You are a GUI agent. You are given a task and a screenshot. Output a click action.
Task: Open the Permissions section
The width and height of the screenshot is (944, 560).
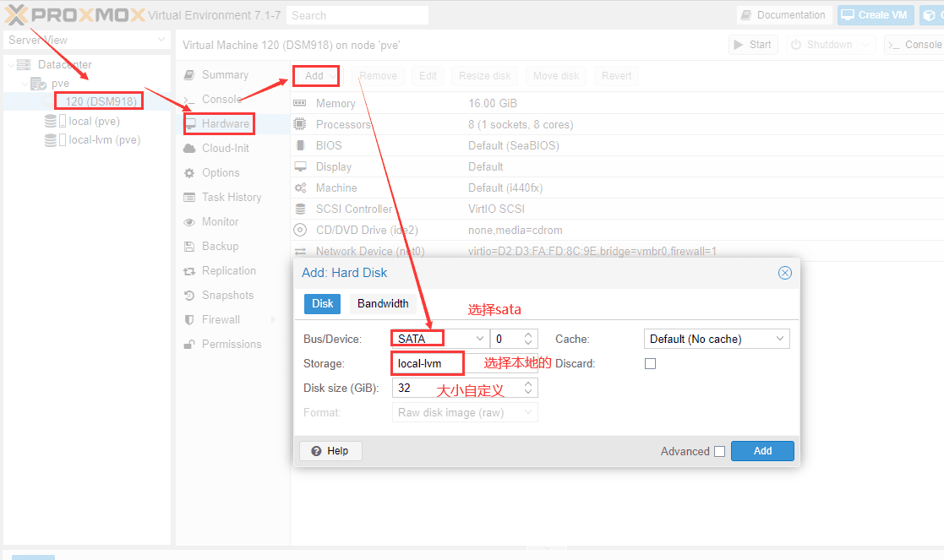[232, 344]
